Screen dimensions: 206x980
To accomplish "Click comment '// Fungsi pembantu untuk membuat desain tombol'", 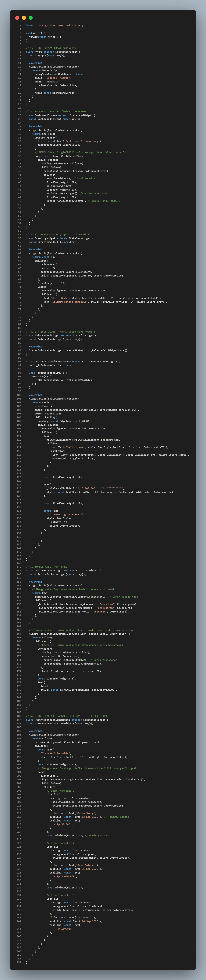I will 81,630.
